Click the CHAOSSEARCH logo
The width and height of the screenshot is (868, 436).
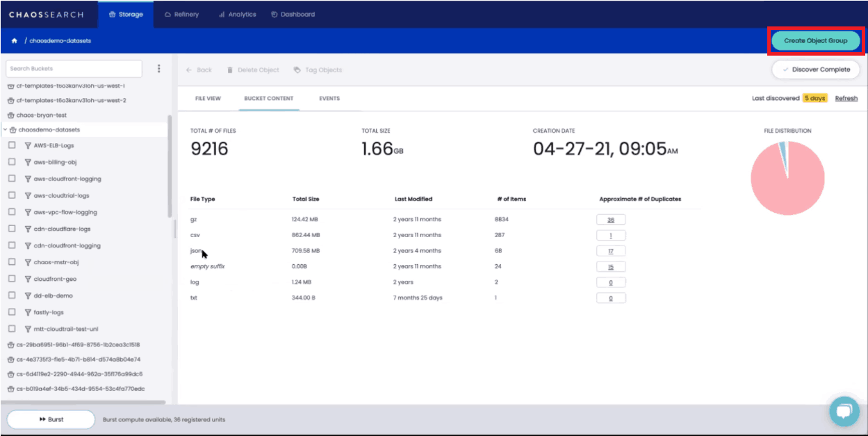(46, 15)
